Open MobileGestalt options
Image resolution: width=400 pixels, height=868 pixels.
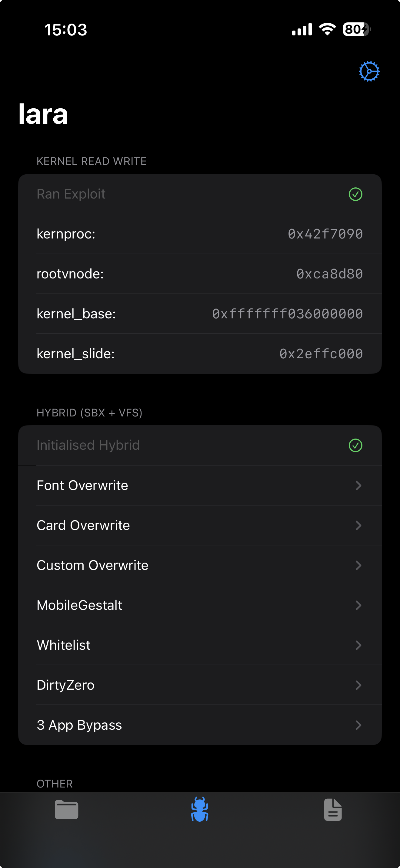tap(200, 605)
